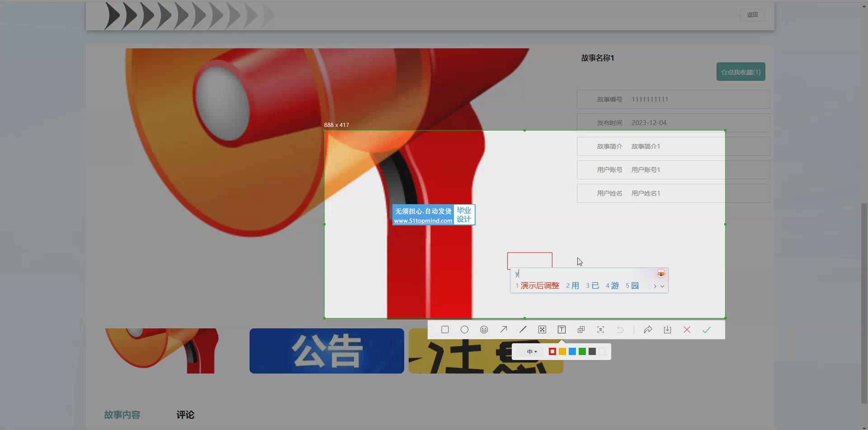Undo the last annotation

pos(620,330)
